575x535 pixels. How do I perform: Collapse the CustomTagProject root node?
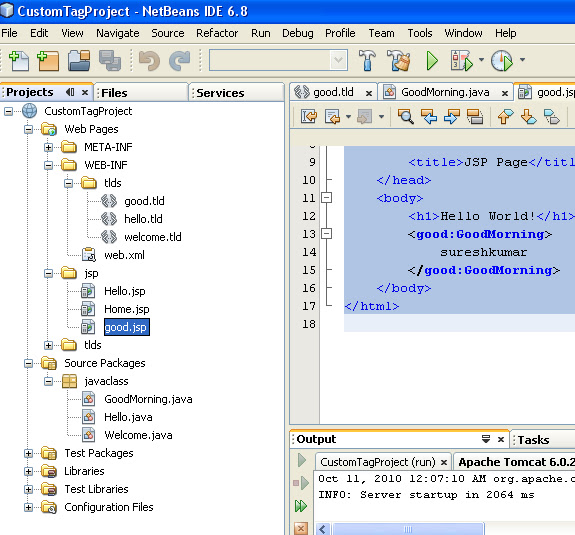[8, 111]
